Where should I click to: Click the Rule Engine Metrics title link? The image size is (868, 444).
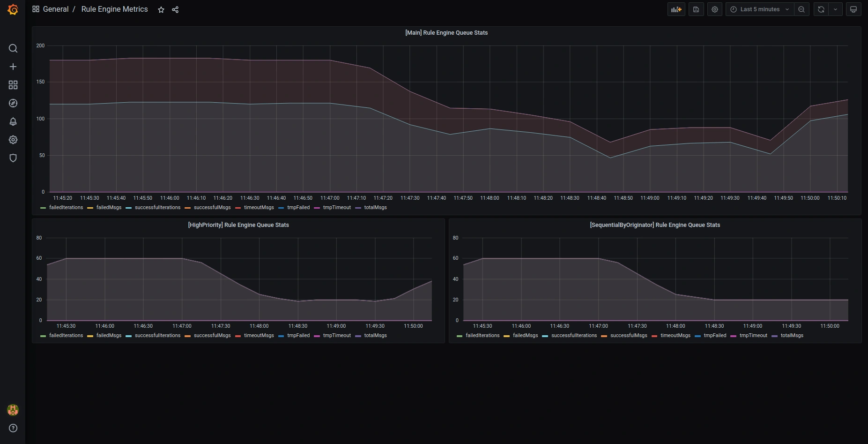coord(114,9)
